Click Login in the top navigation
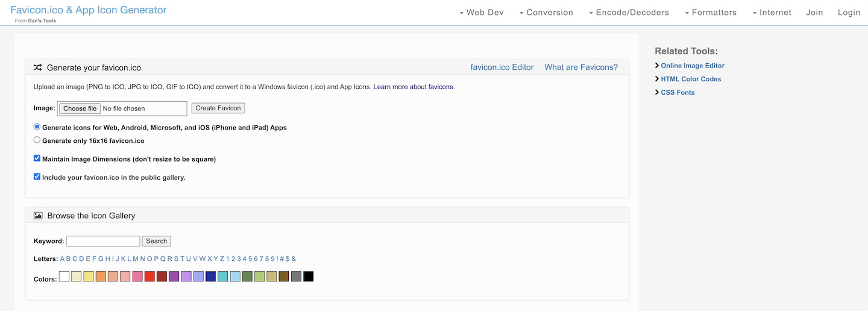Screen dimensions: 868x311 tap(849, 13)
